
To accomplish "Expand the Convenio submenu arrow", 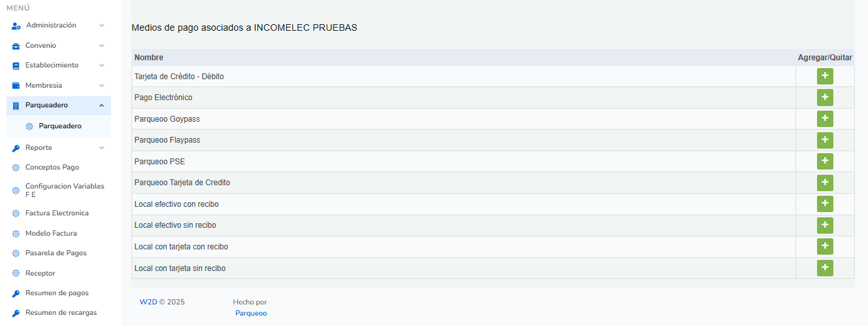I will point(101,46).
